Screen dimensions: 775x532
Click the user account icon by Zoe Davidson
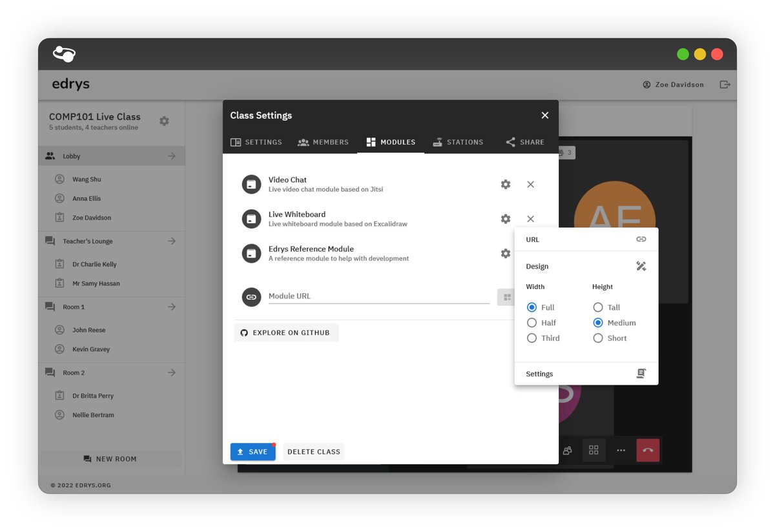pos(646,85)
